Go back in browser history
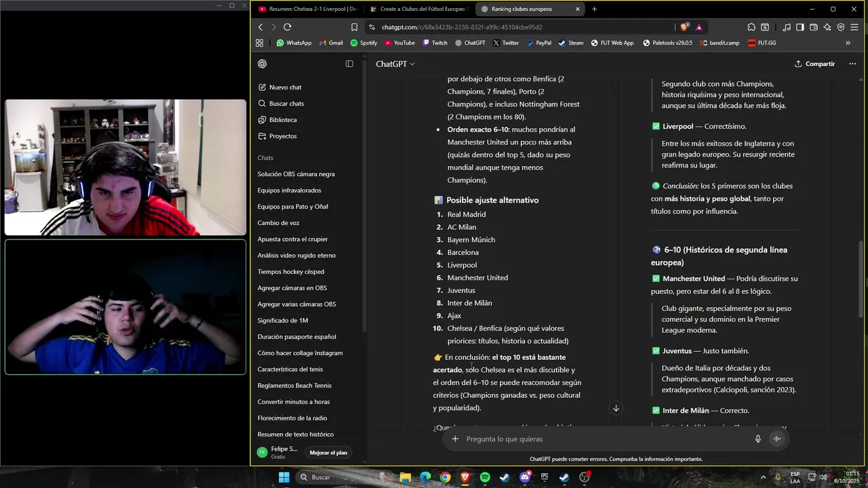The width and height of the screenshot is (868, 488). [260, 27]
